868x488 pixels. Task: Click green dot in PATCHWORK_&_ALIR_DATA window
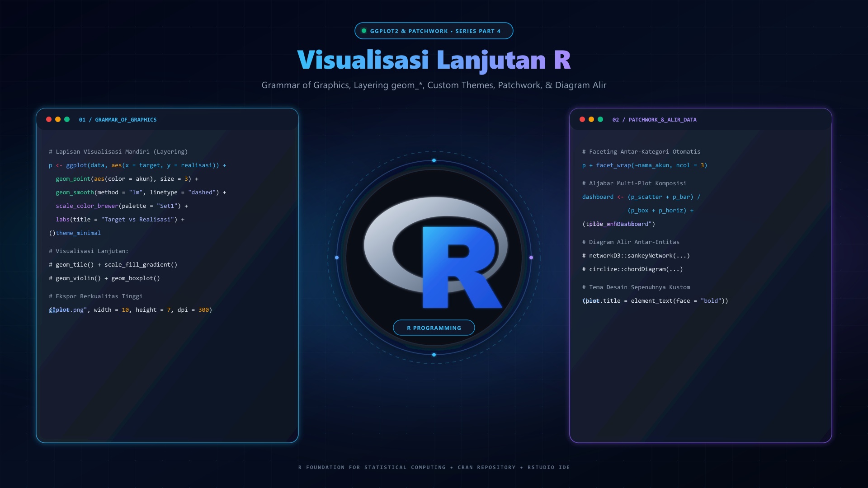[x=600, y=119]
